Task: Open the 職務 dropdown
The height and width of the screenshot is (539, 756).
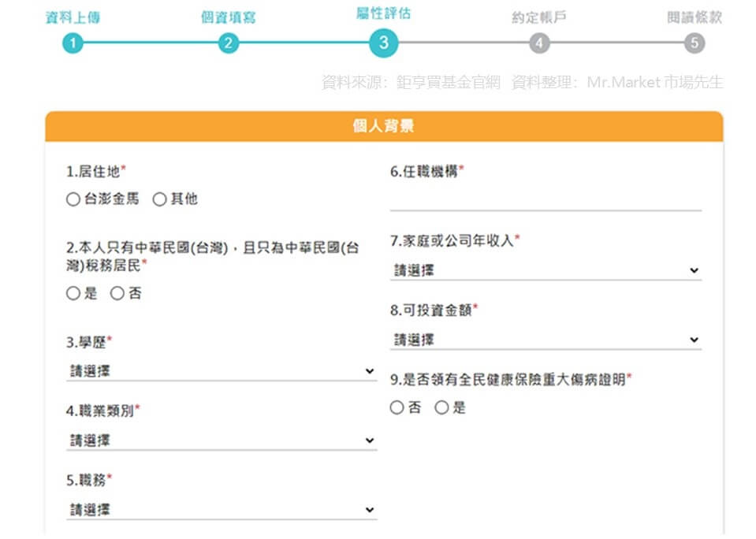Action: click(222, 510)
